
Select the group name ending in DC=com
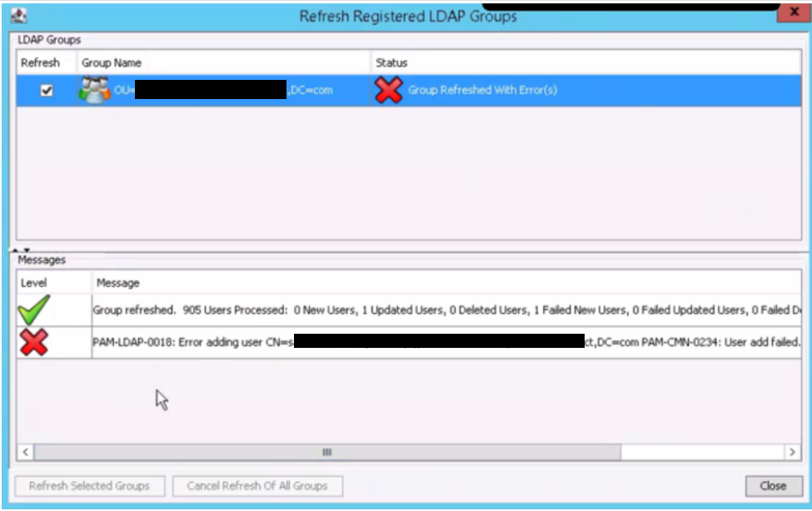pos(223,90)
